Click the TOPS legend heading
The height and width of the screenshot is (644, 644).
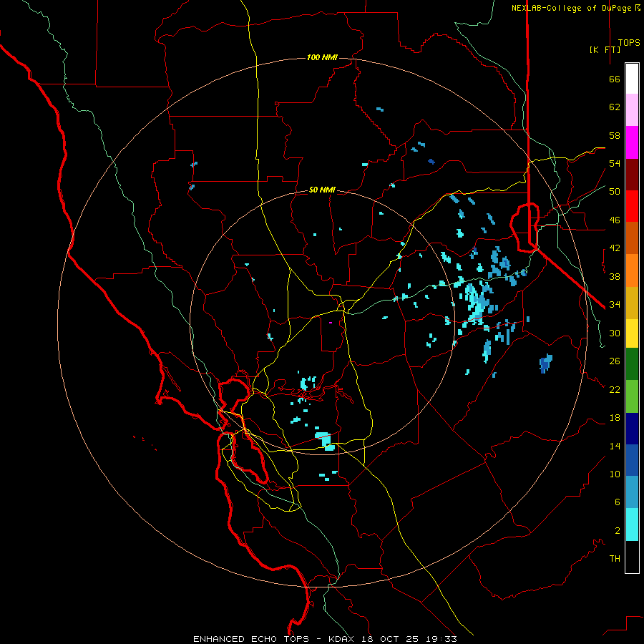pos(629,43)
